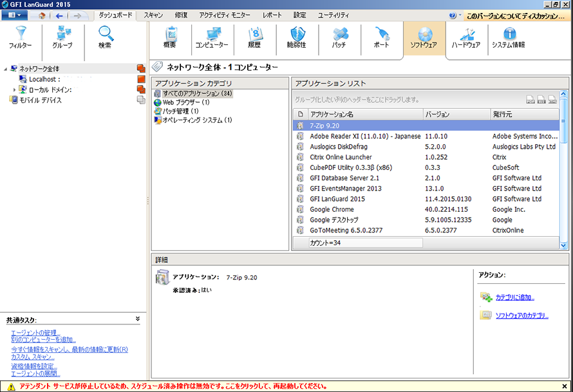Sort by 発行元 column header
This screenshot has width=573, height=392.
tap(525, 115)
